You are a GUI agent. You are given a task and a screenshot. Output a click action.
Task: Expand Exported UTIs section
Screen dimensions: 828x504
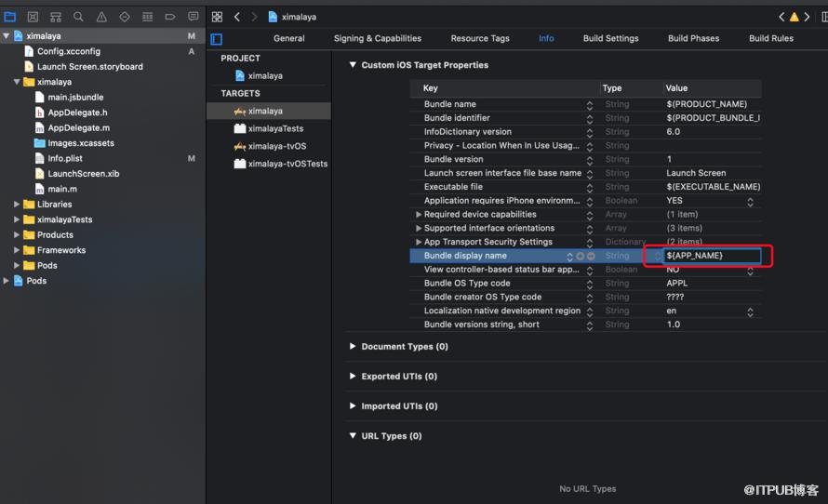tap(353, 377)
